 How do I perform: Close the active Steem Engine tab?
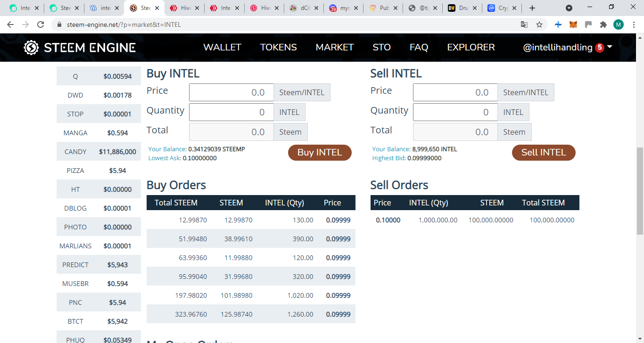pyautogui.click(x=156, y=8)
